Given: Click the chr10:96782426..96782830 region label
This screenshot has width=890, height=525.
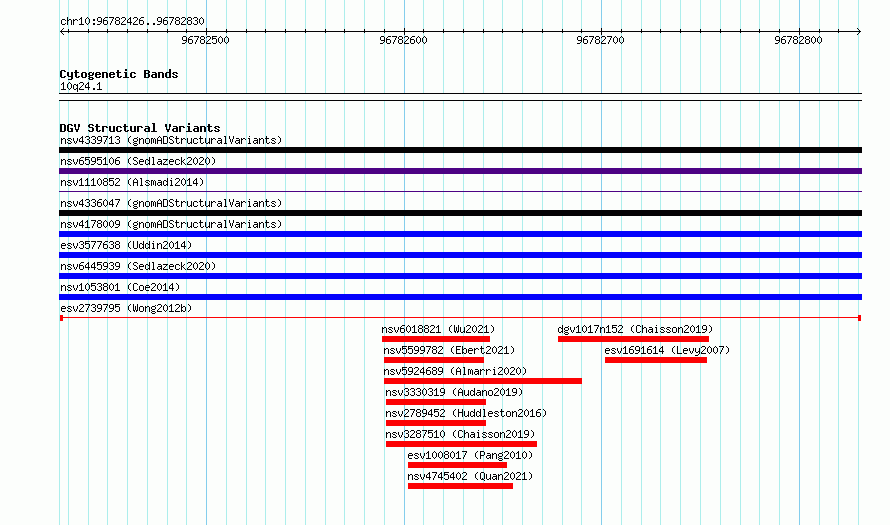Looking at the screenshot, I should tap(132, 21).
